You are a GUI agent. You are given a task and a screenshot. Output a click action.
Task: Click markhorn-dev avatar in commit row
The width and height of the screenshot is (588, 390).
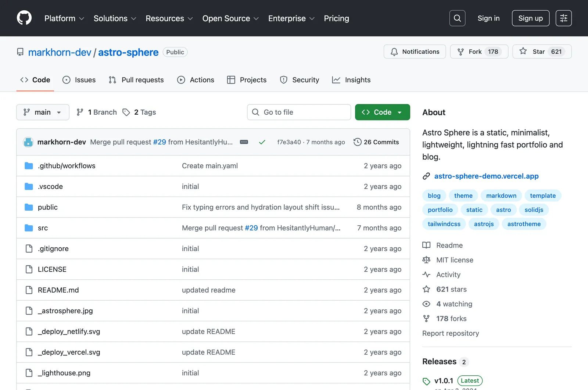click(28, 142)
